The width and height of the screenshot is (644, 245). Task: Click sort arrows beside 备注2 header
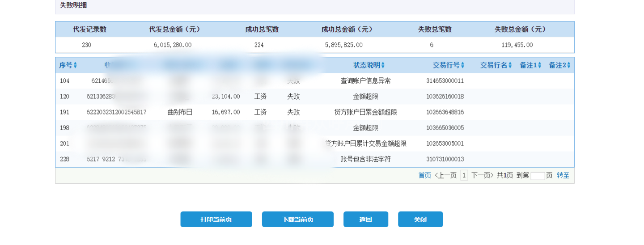[x=569, y=65]
